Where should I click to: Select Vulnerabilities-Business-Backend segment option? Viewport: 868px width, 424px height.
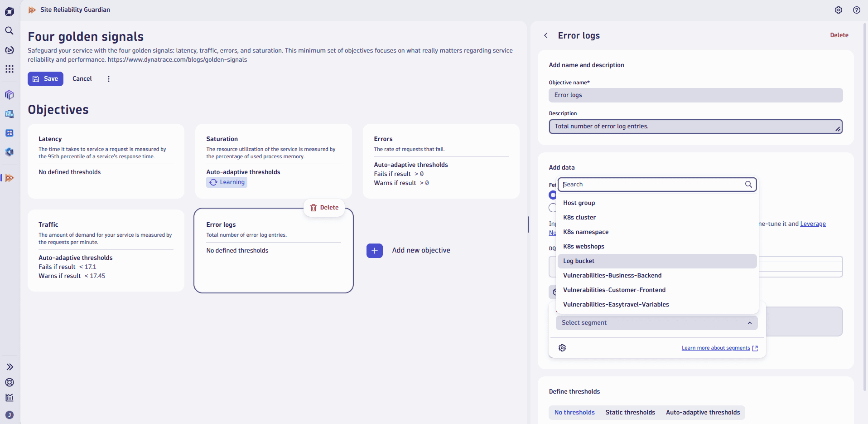coord(657,276)
